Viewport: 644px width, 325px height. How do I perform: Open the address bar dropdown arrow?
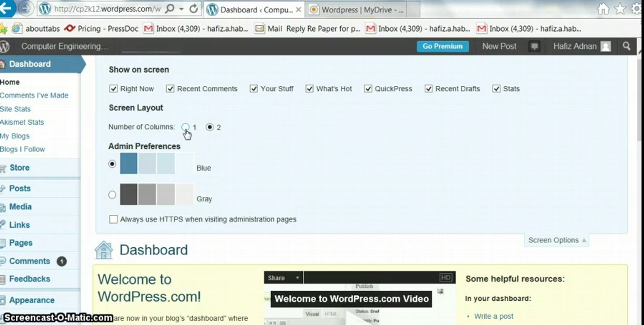tap(181, 9)
